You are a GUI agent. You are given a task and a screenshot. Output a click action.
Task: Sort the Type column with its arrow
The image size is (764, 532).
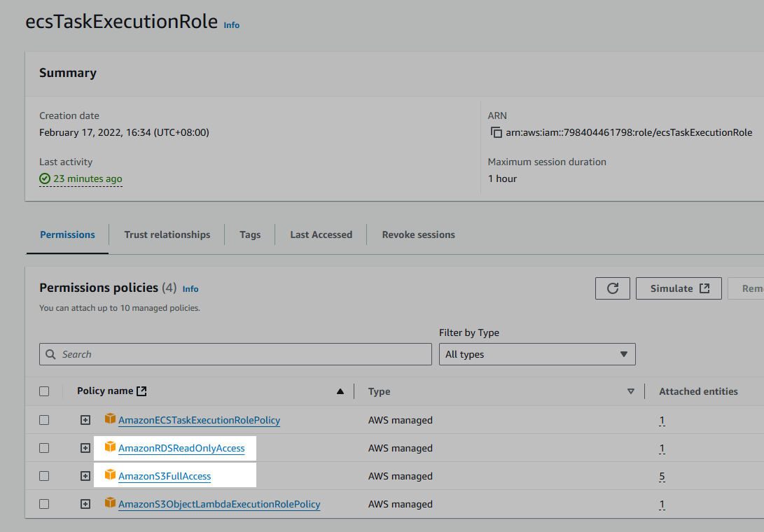click(631, 391)
